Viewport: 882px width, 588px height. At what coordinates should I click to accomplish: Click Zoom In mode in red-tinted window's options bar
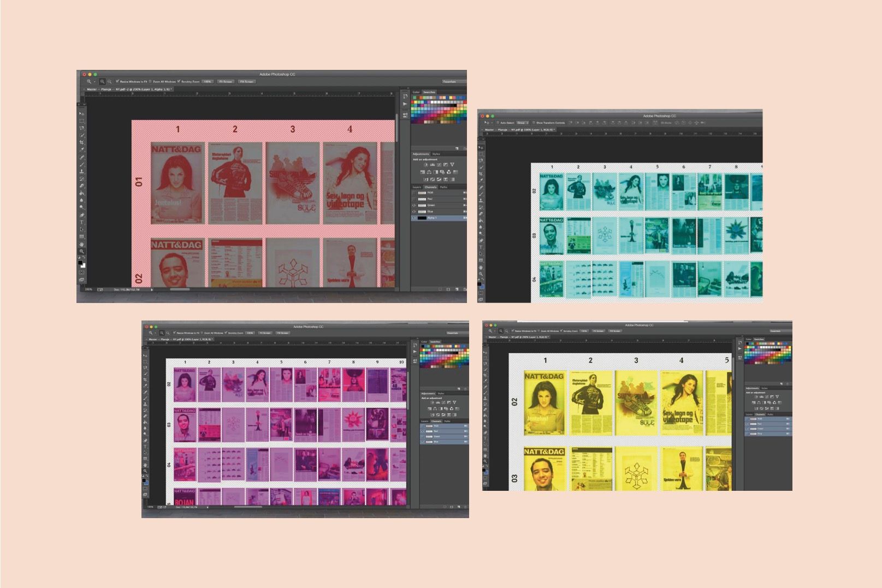(102, 81)
